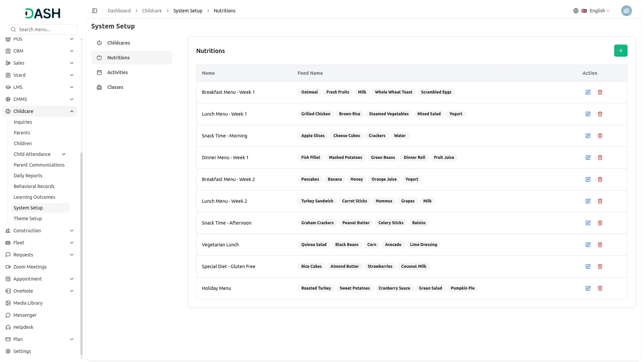Click edit icon for Vegetarian Lunch
The width and height of the screenshot is (644, 362).
coord(588,245)
